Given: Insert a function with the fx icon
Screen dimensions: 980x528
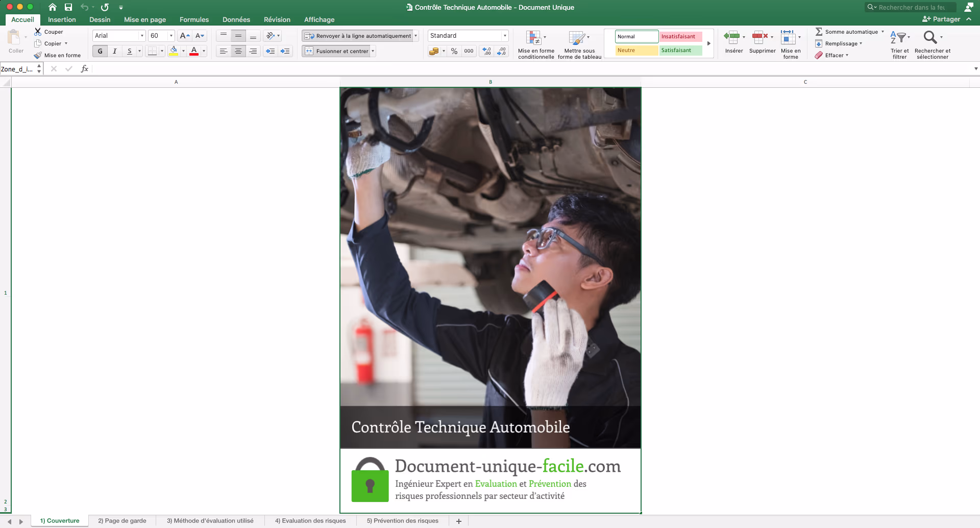Looking at the screenshot, I should [85, 69].
